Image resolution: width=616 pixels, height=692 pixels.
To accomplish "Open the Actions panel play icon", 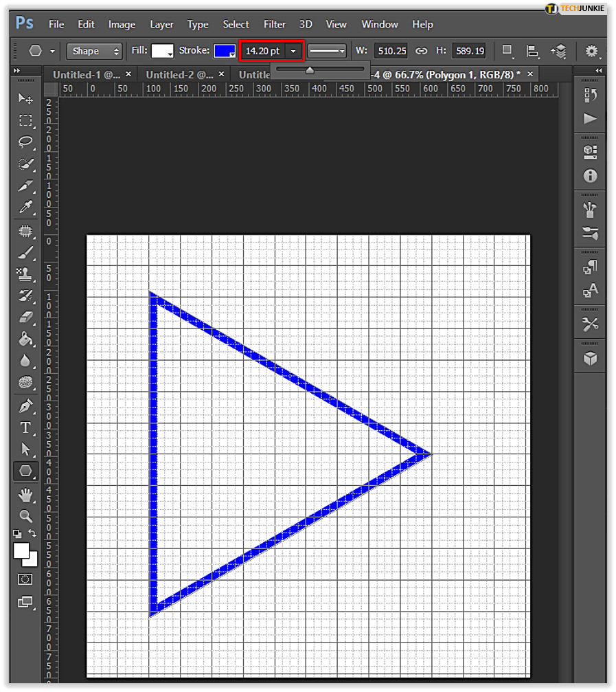I will [x=590, y=119].
